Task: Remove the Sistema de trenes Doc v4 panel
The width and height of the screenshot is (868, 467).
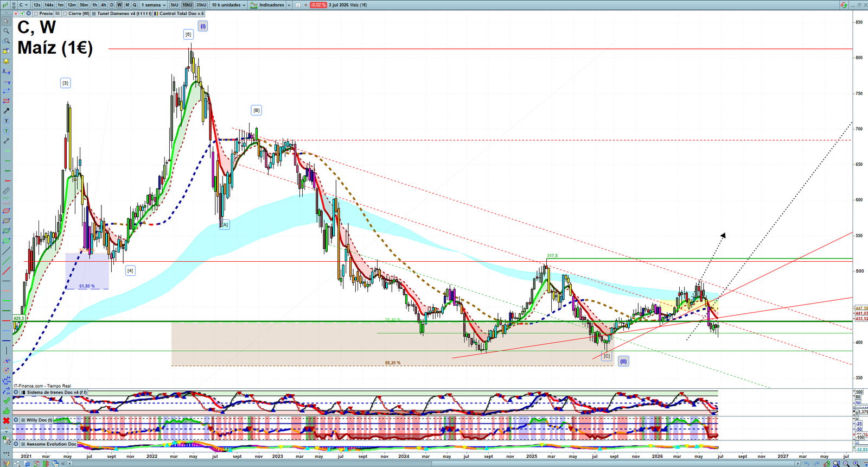Action: click(x=16, y=392)
